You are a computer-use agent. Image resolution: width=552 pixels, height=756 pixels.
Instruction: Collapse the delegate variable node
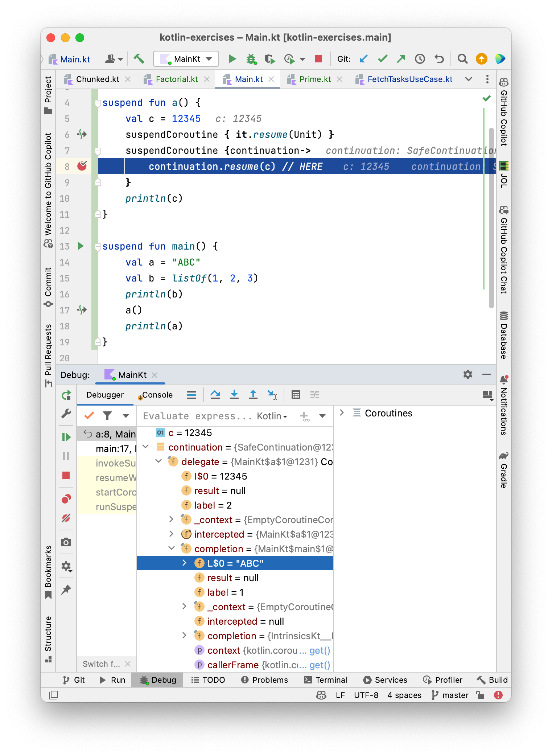tap(158, 461)
